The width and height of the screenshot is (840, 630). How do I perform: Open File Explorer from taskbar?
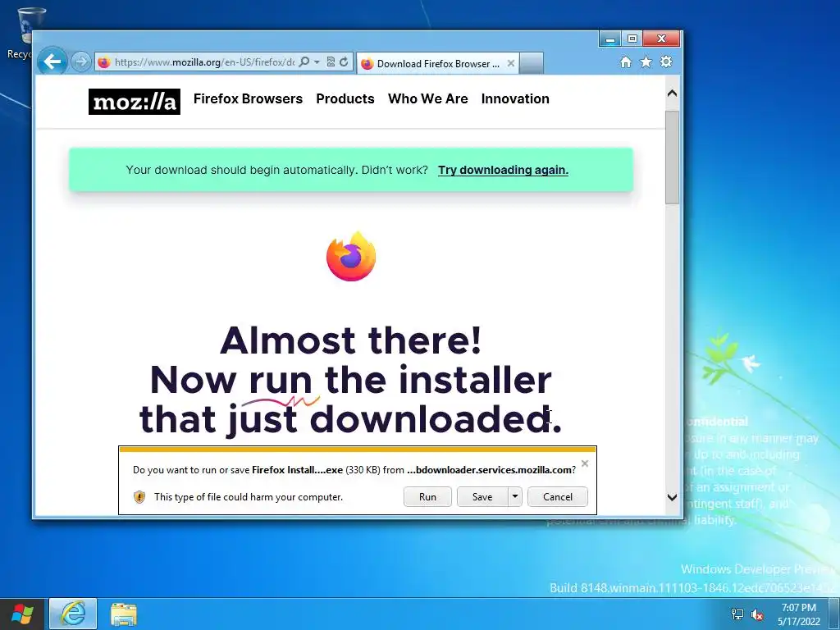point(124,614)
